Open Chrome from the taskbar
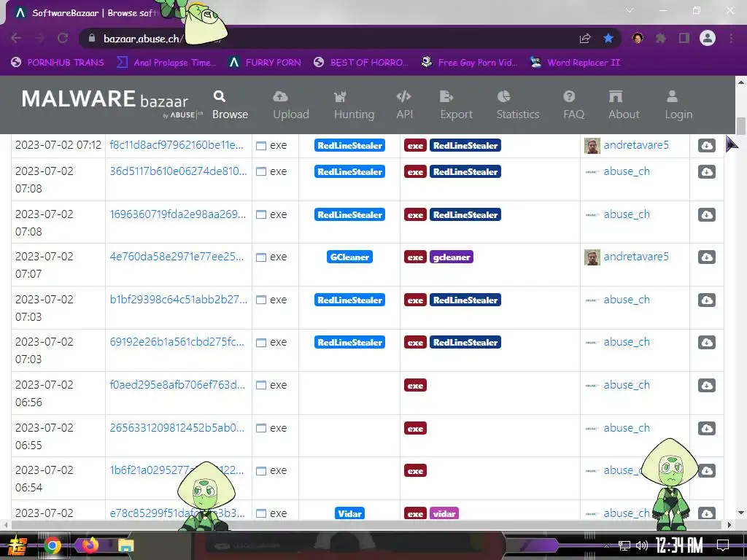The image size is (747, 560). pos(53,545)
